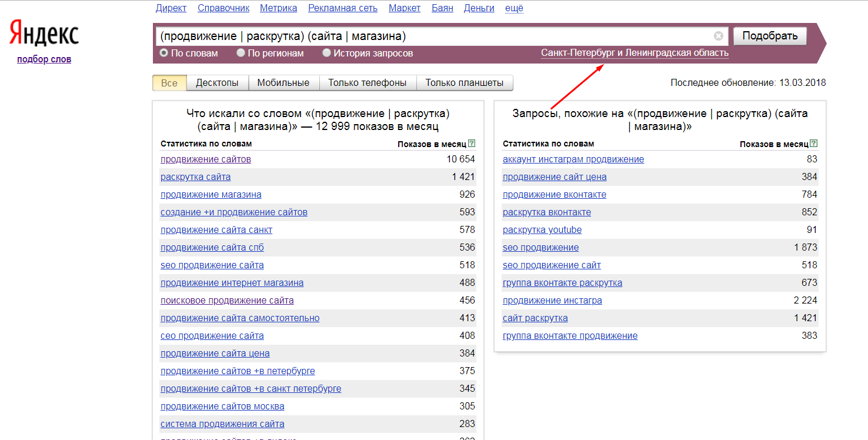Viewport: 868px width, 440px height.
Task: Switch to the 'Только телефоны' tab
Action: [x=367, y=83]
